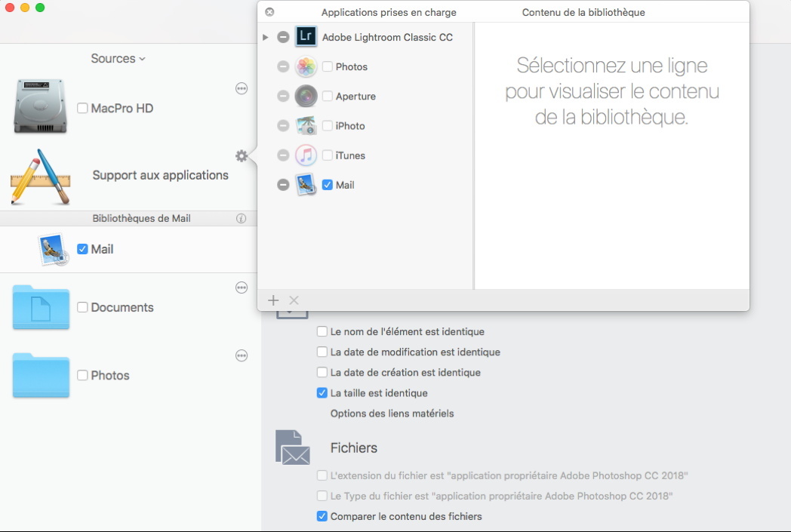Image resolution: width=791 pixels, height=532 pixels.
Task: Enable La date de création est identique
Action: [x=322, y=372]
